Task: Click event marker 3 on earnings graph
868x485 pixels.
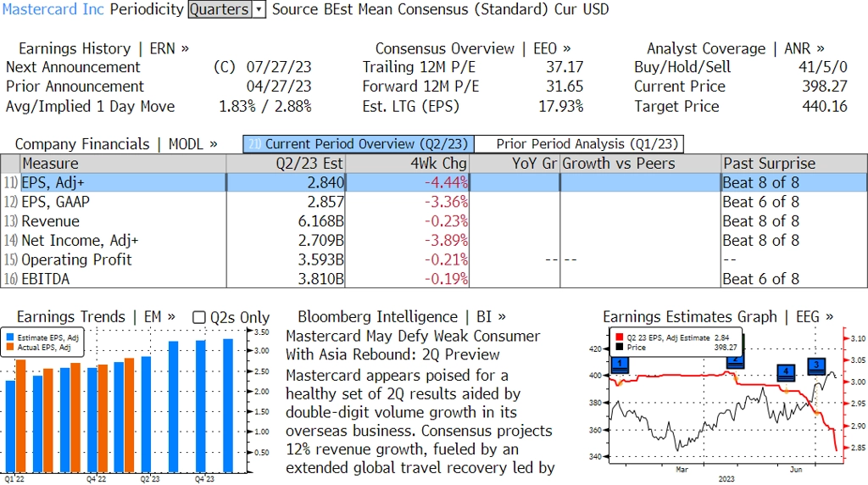Action: point(816,366)
